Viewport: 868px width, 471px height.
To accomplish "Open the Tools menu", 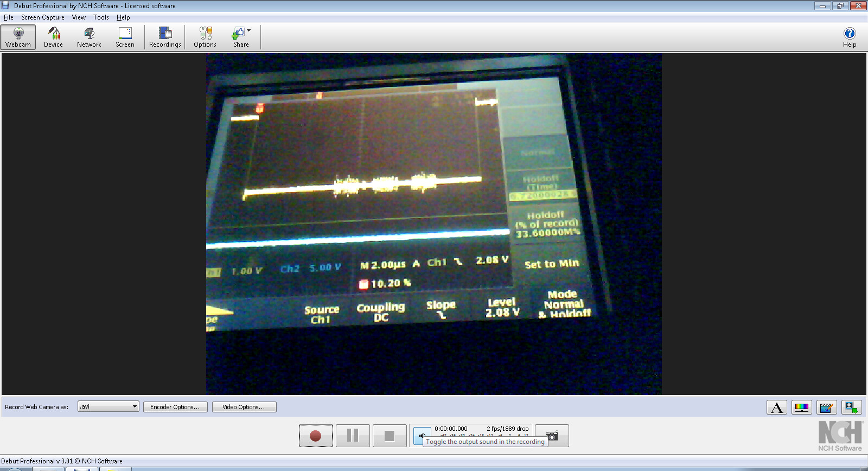I will pos(101,17).
